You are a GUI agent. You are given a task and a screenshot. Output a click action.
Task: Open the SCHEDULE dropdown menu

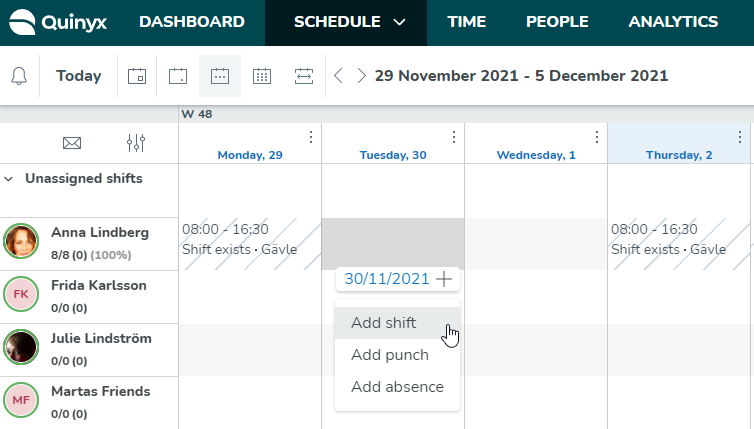[346, 22]
